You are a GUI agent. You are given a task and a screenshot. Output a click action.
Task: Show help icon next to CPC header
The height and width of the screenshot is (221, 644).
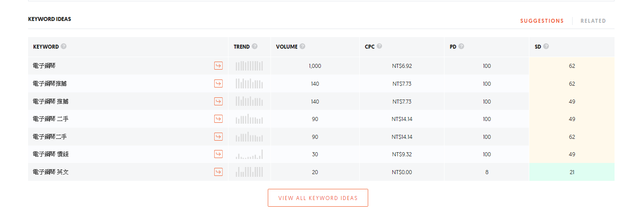379,46
